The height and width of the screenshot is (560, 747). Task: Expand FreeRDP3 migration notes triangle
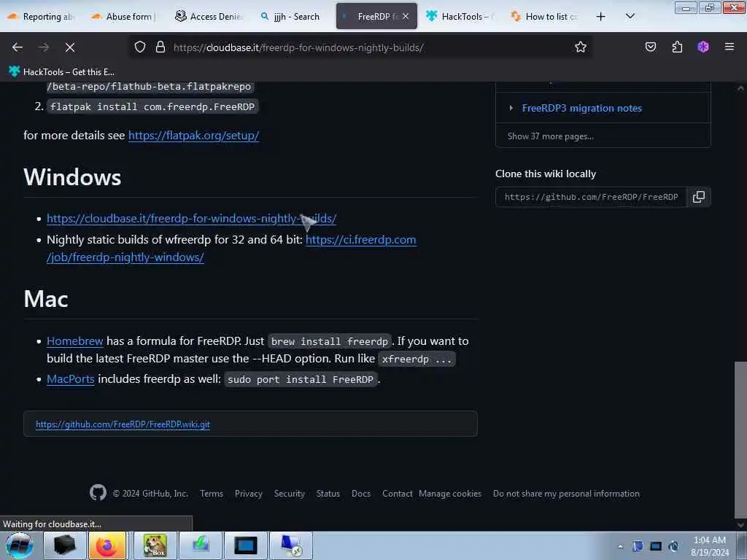(x=511, y=108)
